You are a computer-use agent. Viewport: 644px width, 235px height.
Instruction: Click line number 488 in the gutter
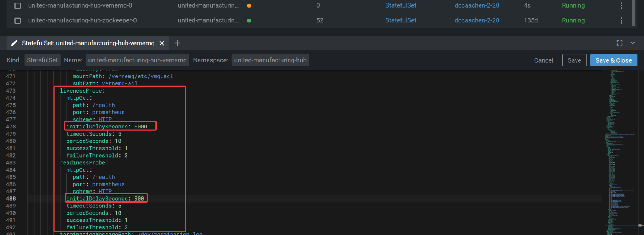(11, 198)
